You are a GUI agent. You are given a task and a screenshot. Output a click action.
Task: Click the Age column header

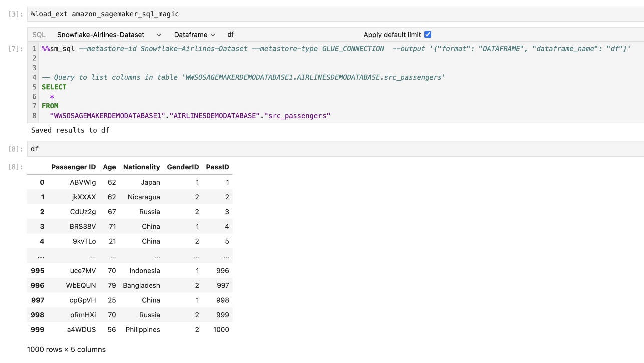click(x=109, y=167)
